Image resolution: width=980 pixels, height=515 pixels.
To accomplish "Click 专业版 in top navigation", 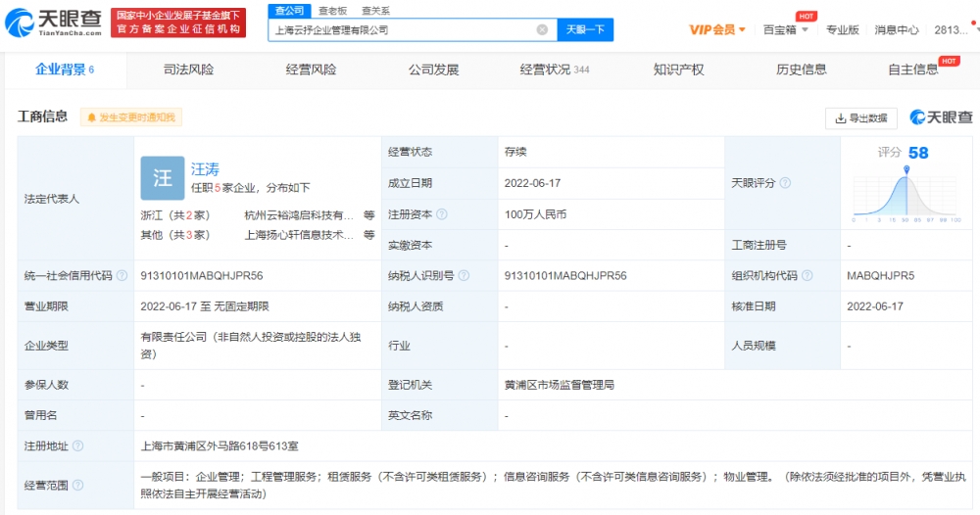I will click(x=843, y=29).
